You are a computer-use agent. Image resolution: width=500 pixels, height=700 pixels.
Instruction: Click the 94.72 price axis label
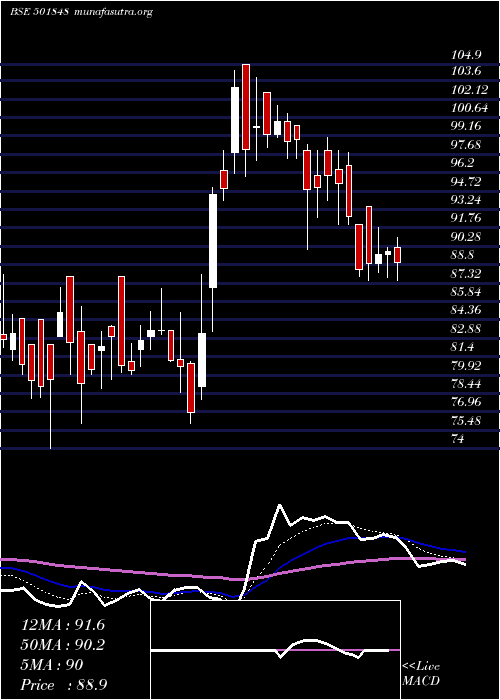[466, 181]
